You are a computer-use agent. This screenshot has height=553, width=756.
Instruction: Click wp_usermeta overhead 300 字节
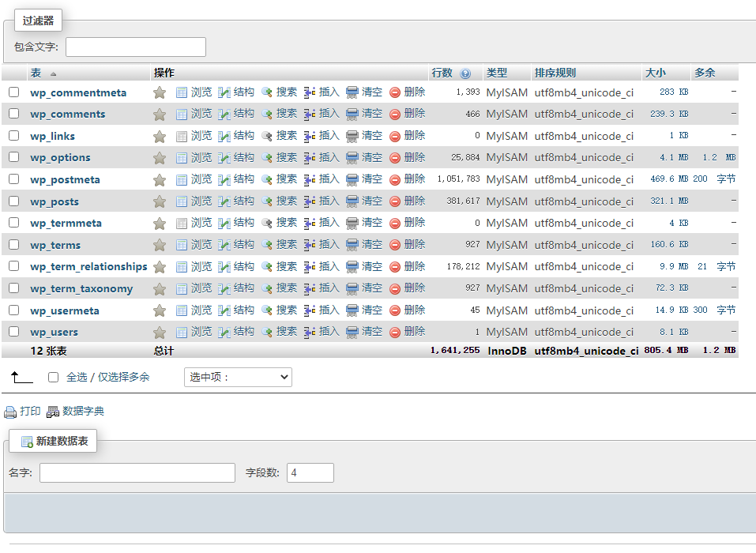pos(715,310)
